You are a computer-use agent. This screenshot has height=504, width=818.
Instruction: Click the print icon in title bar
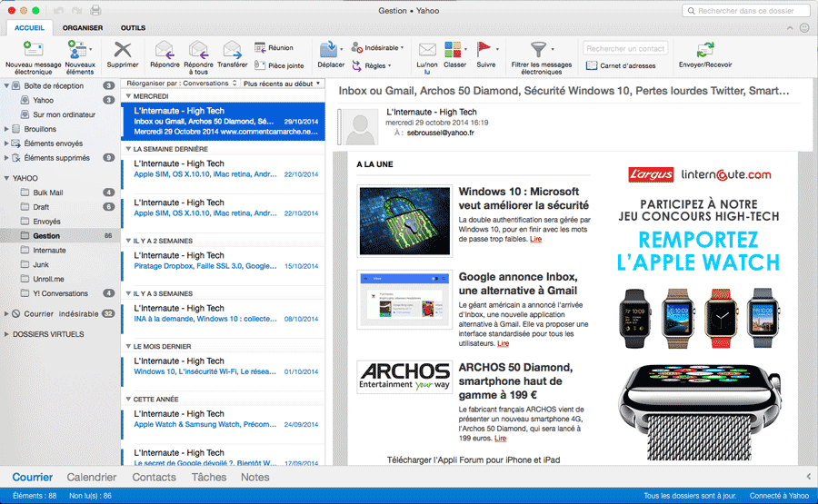click(x=95, y=10)
